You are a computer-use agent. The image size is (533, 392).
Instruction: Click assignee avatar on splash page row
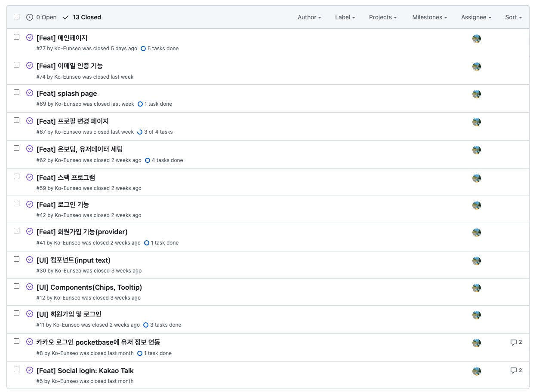click(477, 94)
